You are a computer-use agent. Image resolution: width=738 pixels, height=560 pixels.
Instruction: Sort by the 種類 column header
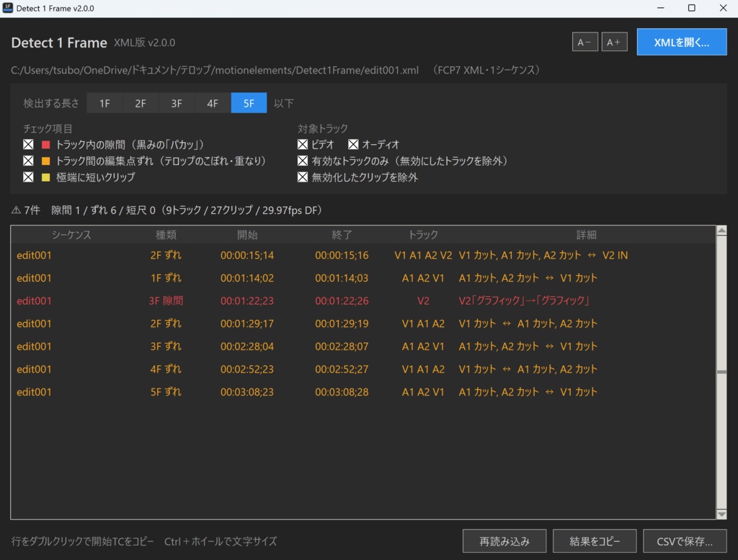166,235
